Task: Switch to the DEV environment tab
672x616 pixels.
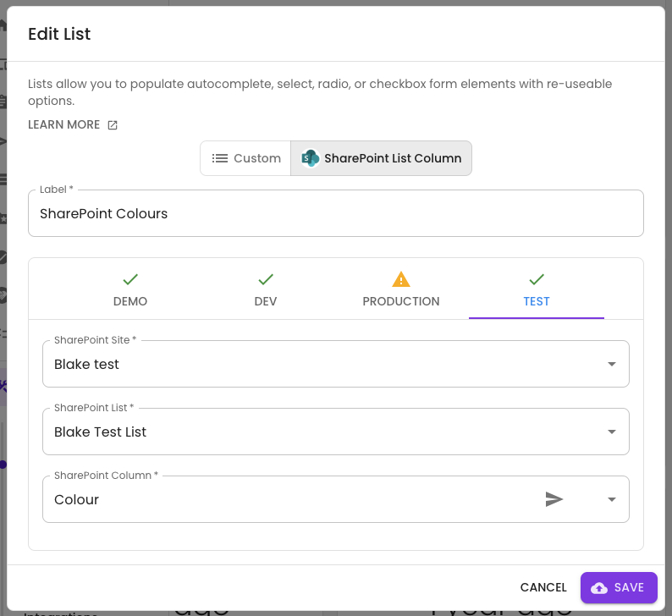Action: pos(266,289)
